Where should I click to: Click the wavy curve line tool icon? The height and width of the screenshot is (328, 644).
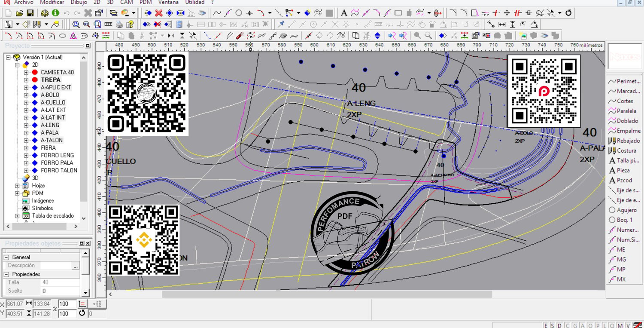[217, 13]
